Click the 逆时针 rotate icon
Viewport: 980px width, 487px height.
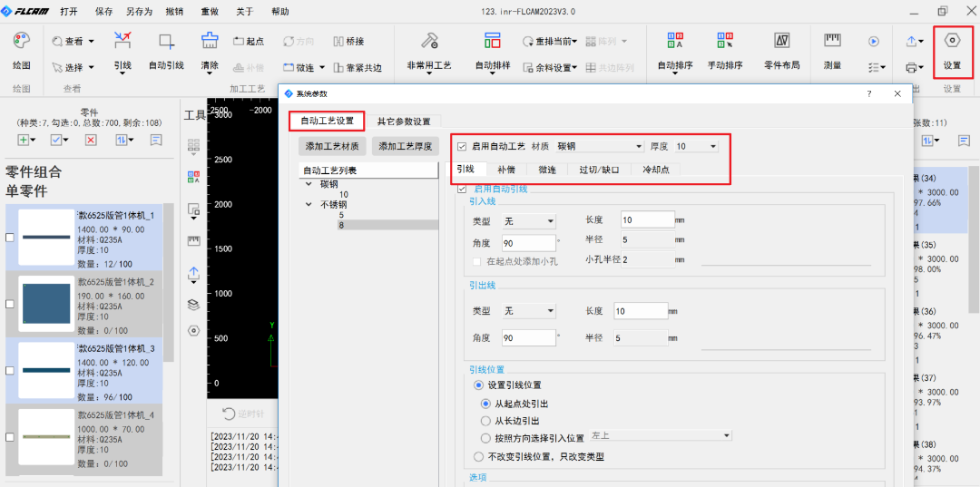click(230, 414)
